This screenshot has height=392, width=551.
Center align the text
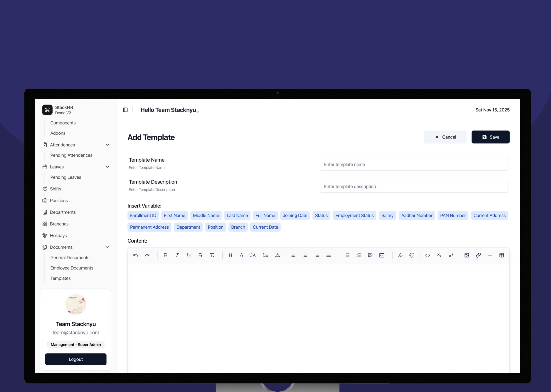[x=305, y=255]
